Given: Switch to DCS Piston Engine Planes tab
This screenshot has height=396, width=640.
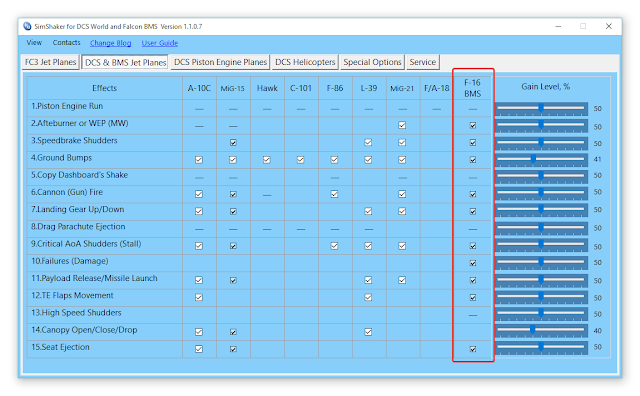Looking at the screenshot, I should 220,62.
